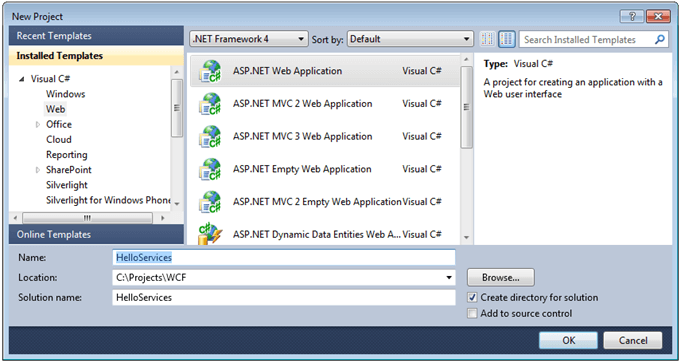This screenshot has width=681, height=363.
Task: Click the template tree horizontal scrollbar thumb
Action: pyautogui.click(x=87, y=217)
